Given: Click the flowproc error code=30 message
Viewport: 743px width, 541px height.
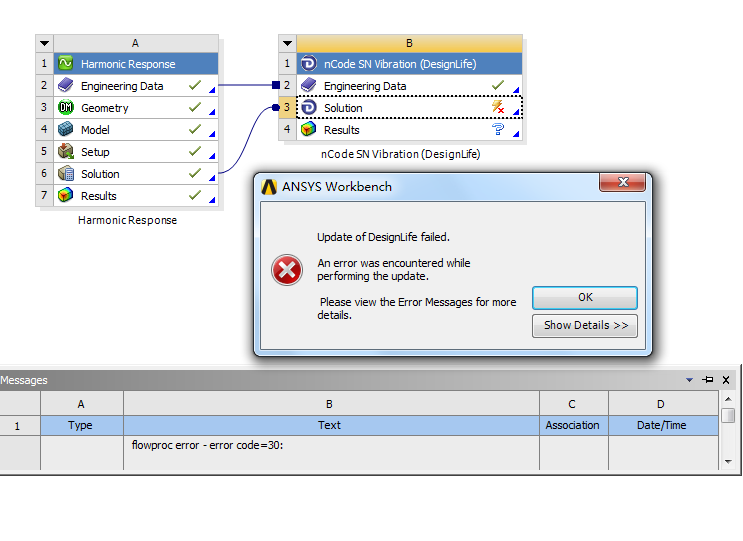Looking at the screenshot, I should (x=207, y=445).
